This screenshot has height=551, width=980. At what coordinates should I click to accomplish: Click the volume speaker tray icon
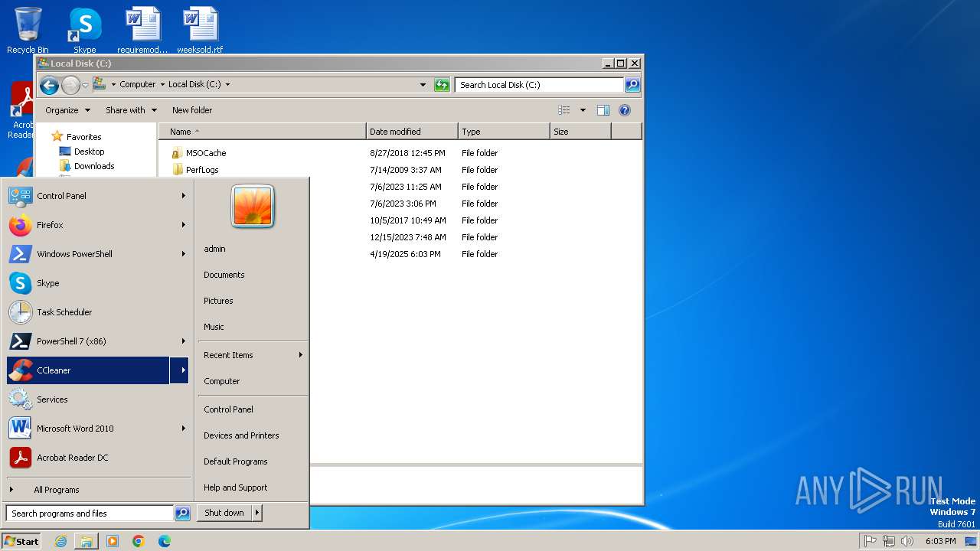(x=908, y=541)
